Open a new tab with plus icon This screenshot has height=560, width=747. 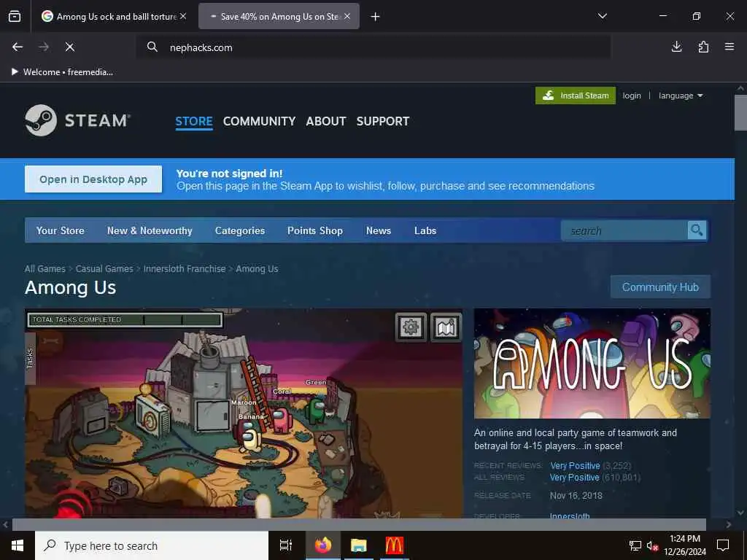pyautogui.click(x=376, y=17)
